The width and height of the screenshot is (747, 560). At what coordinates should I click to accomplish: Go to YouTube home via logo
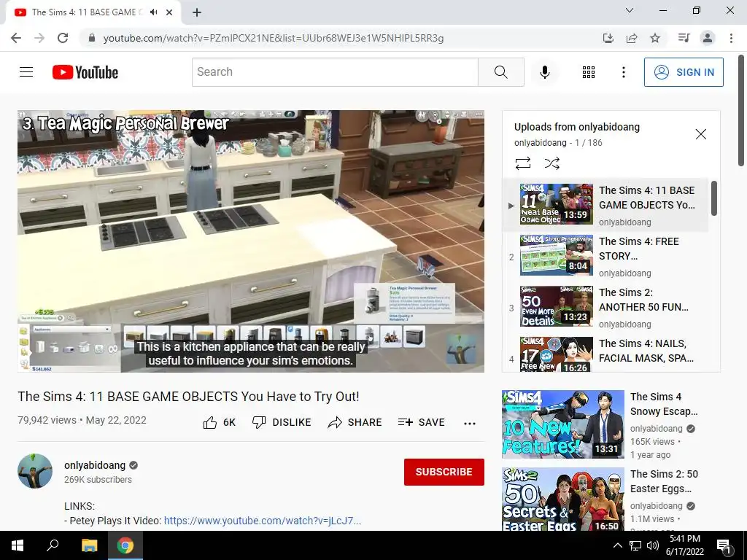coord(85,72)
